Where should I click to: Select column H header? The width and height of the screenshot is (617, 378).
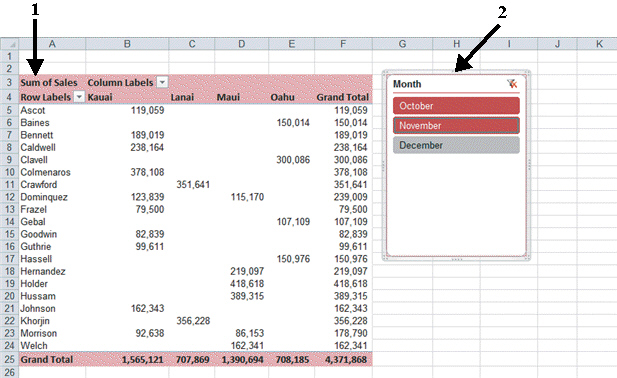click(x=456, y=44)
